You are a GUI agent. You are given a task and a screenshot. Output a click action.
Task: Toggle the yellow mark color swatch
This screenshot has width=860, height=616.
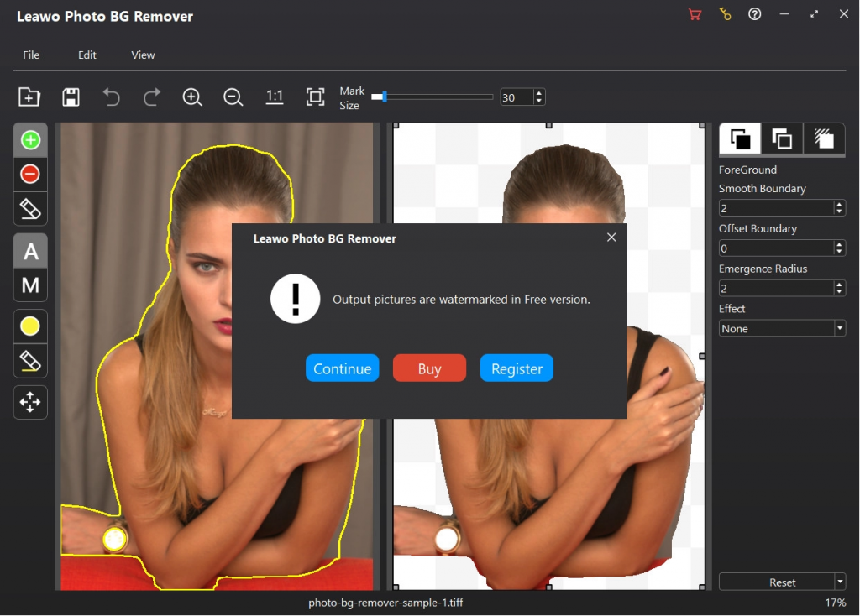point(29,326)
